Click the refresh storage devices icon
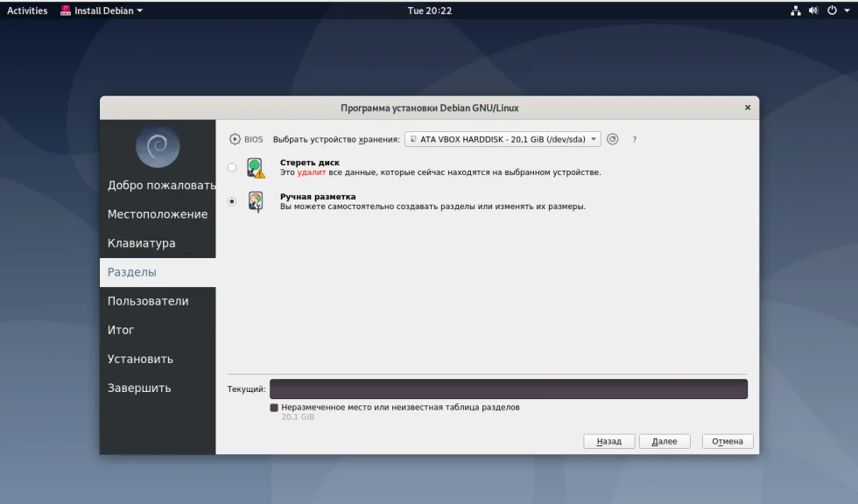Screen dimensions: 858x504 pos(612,139)
